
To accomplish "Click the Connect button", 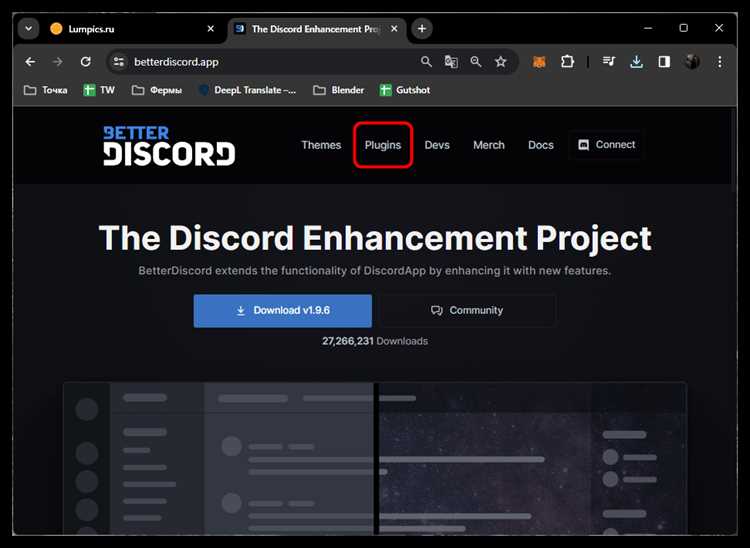I will pos(607,144).
